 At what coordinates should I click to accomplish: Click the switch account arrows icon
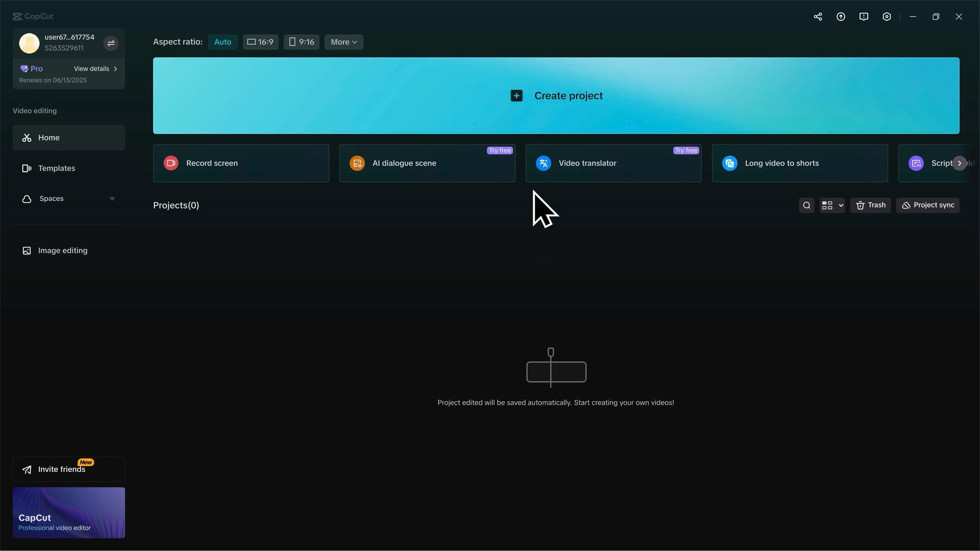point(111,43)
